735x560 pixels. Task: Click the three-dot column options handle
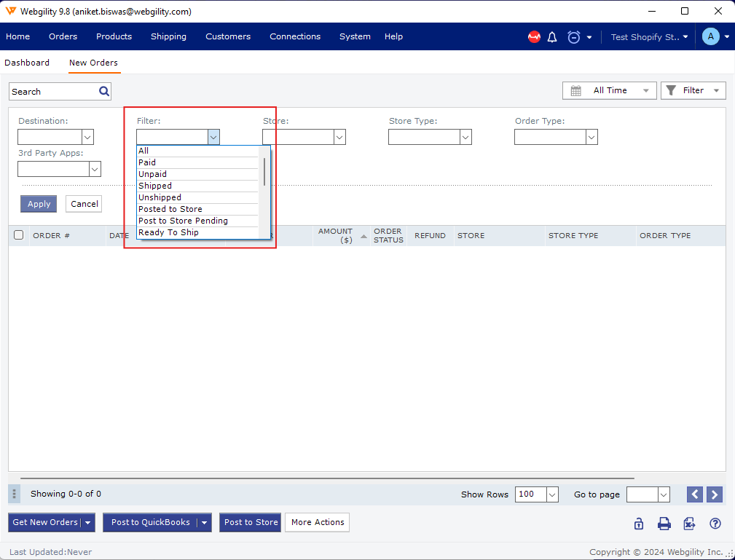[14, 494]
